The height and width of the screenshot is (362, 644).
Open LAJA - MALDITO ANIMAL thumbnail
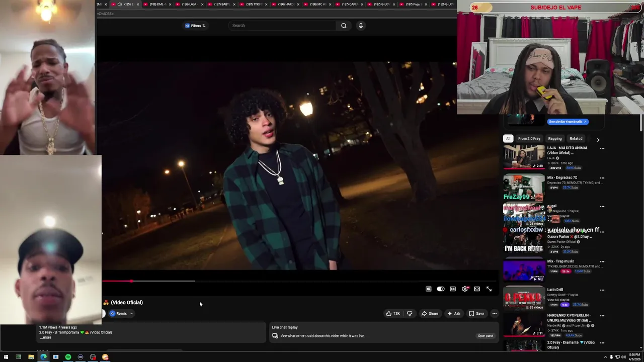click(x=524, y=157)
